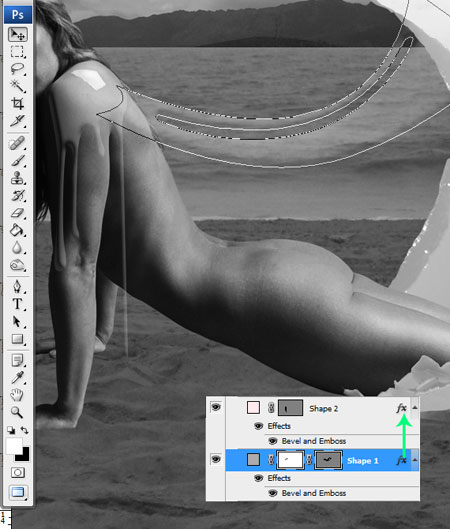
Task: Select the Crop tool
Action: pos(18,103)
